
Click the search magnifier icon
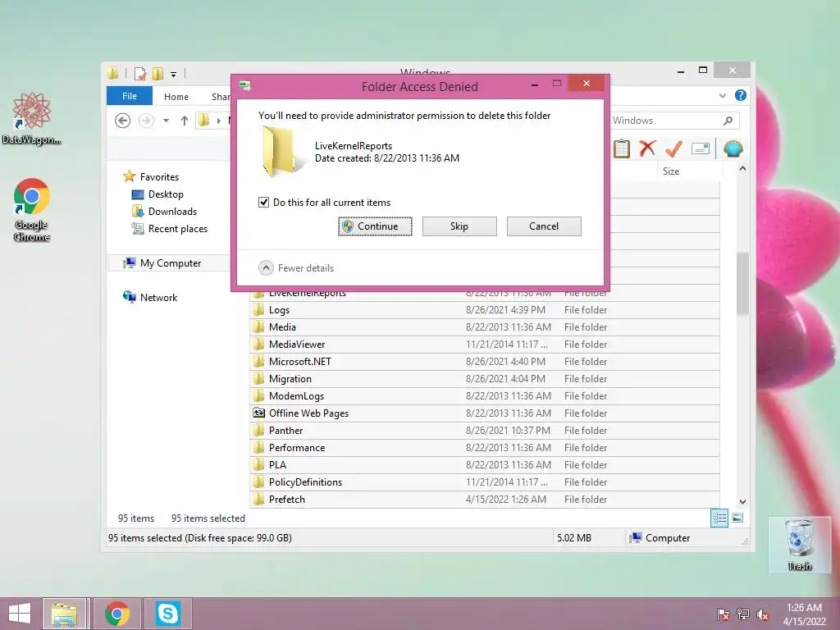728,121
